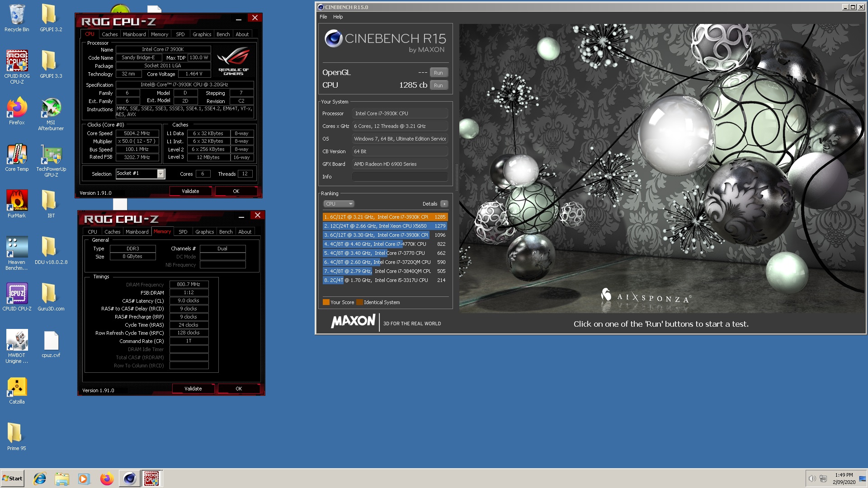
Task: Click OK in top CPU-Z window
Action: pos(236,191)
